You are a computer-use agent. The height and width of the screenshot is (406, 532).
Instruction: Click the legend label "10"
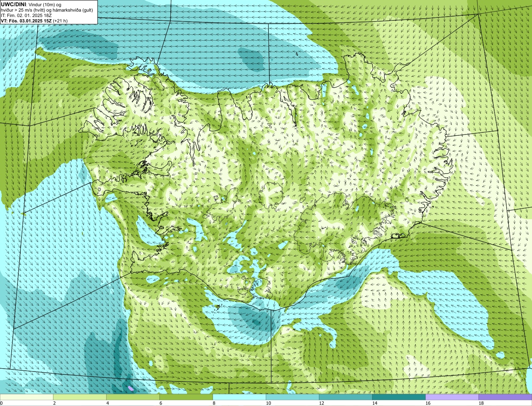tap(268, 403)
